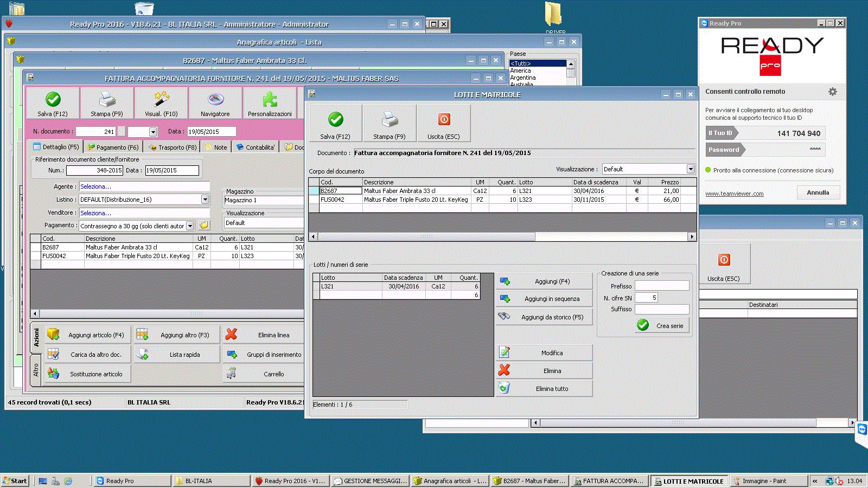868x488 pixels.
Task: Open TeamViewer settings gear icon
Action: coord(833,92)
